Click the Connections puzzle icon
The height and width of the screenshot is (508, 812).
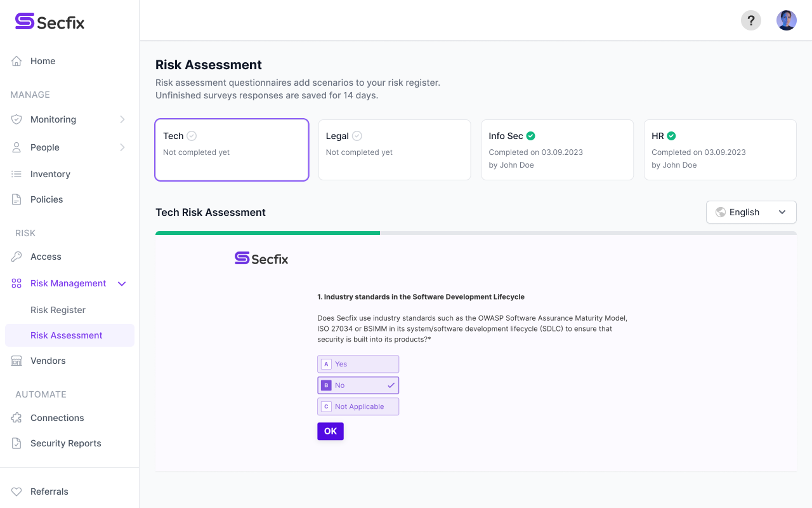pyautogui.click(x=17, y=418)
